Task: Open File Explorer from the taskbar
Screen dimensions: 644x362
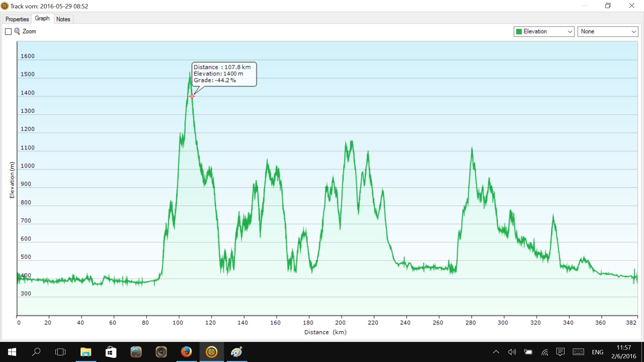Action: [86, 352]
